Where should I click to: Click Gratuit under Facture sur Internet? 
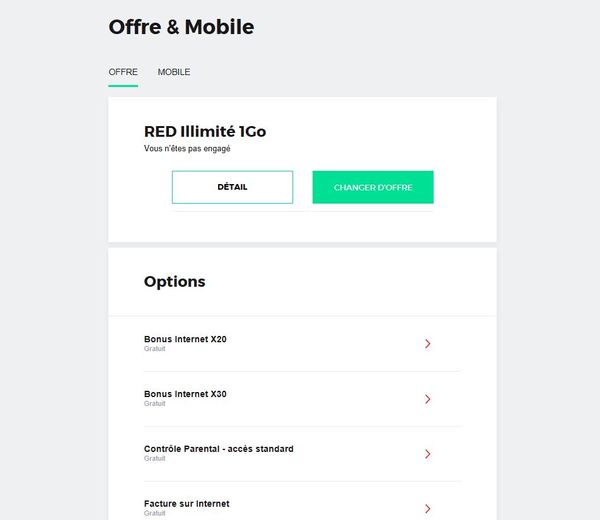click(x=154, y=514)
